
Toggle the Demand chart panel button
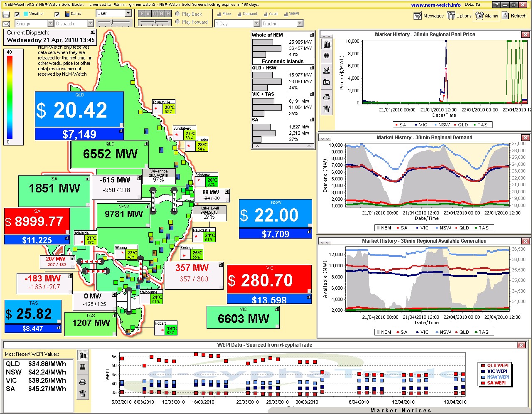(x=247, y=14)
